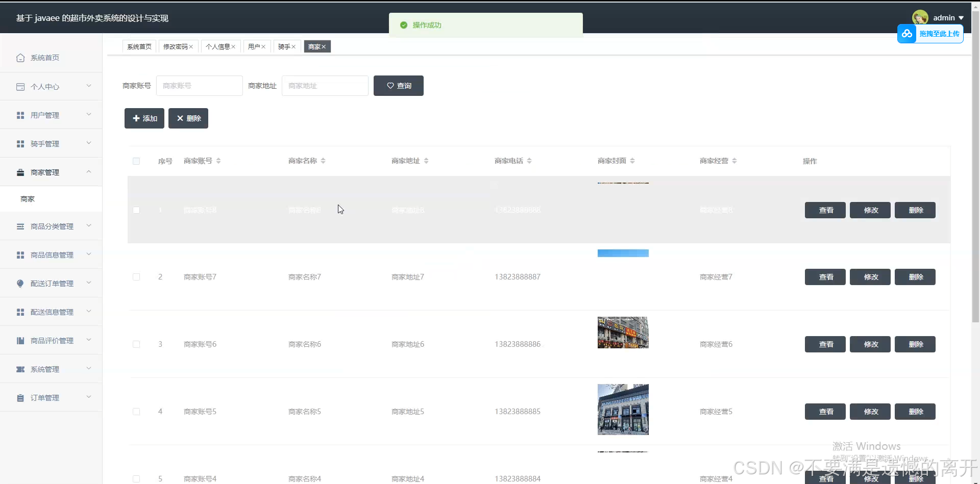Sort the table by 商家经营 column

[x=734, y=161]
